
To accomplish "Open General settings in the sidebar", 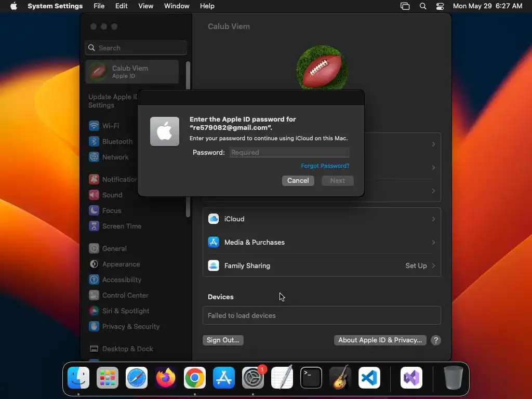I will [108, 249].
